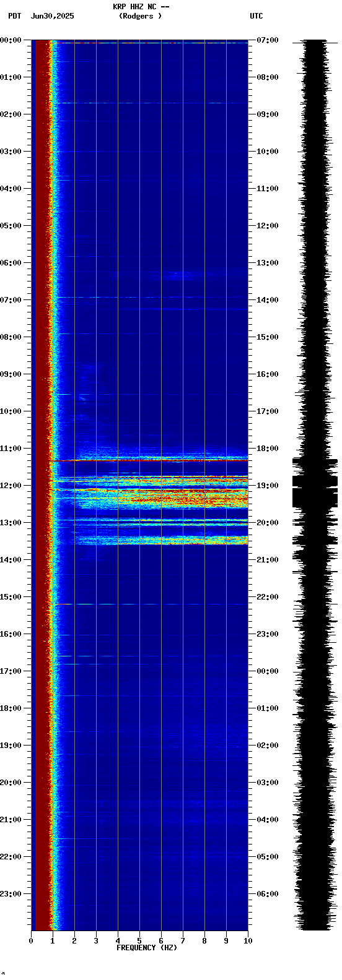Click the 23:00 UTC time label
The height and width of the screenshot is (980, 342).
(x=268, y=634)
